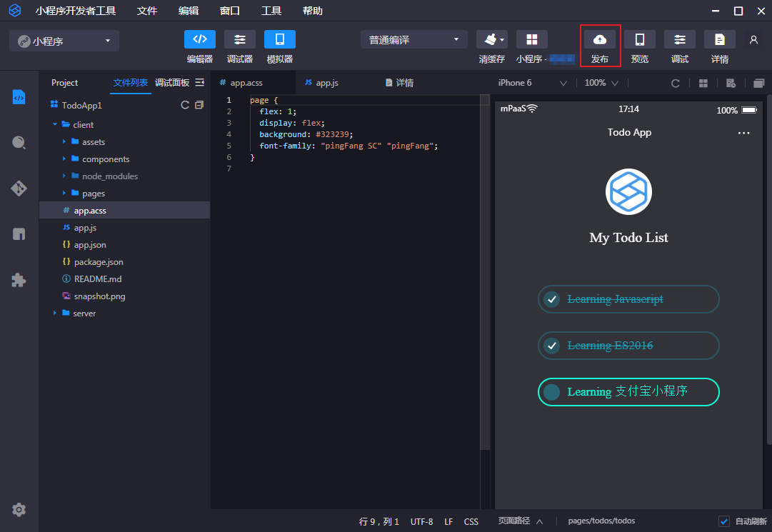Click the three-dot menu in Todo App
772x532 pixels.
pyautogui.click(x=743, y=133)
